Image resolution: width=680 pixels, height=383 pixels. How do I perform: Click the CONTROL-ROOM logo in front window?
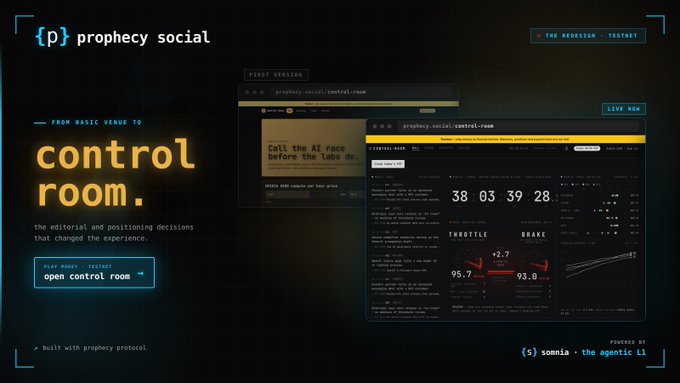pyautogui.click(x=387, y=148)
